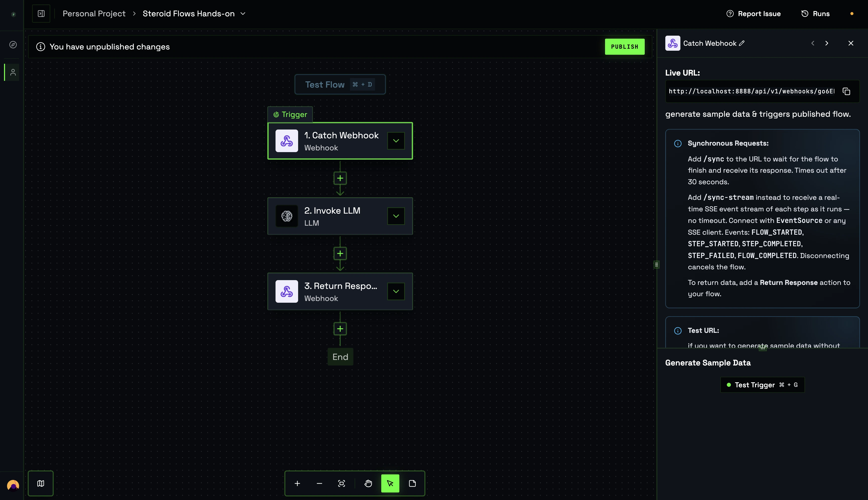Open the Invoke LLM step dropdown

pyautogui.click(x=396, y=216)
